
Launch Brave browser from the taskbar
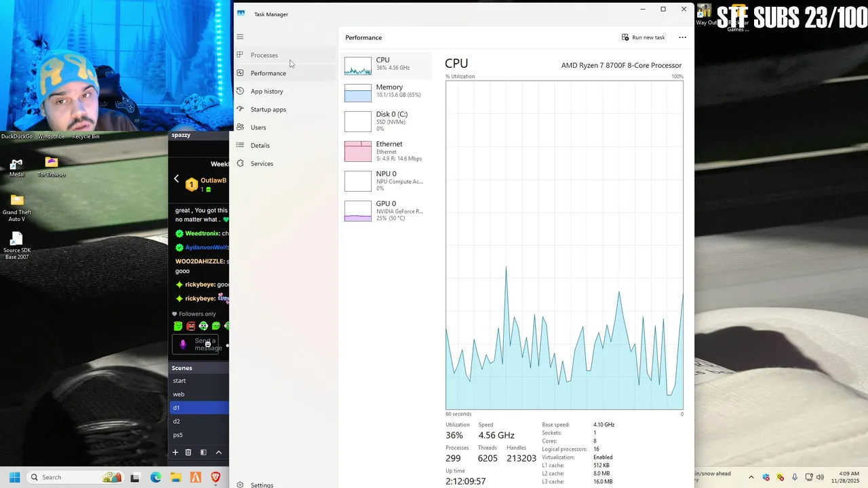point(216,477)
